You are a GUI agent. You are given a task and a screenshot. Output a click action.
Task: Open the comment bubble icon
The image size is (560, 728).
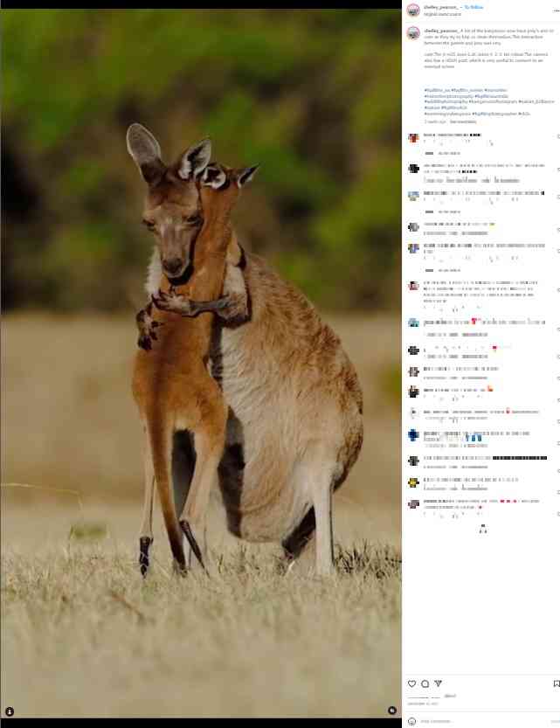[x=425, y=683]
